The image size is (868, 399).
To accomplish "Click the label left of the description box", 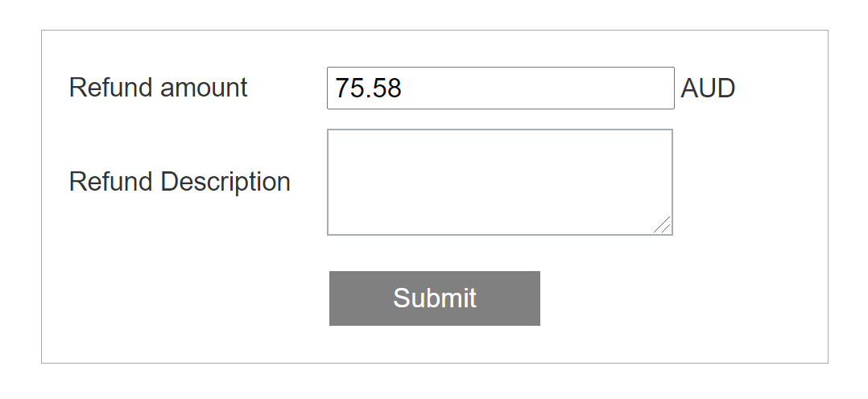I will 180,182.
